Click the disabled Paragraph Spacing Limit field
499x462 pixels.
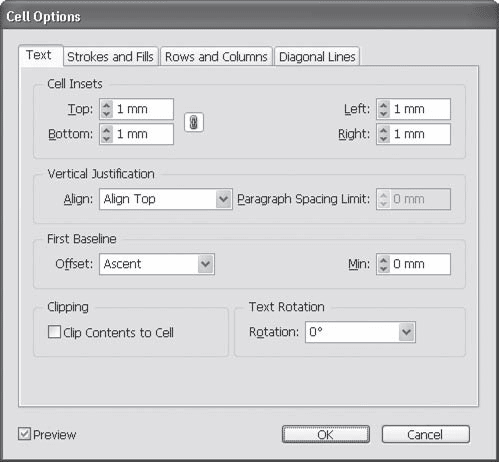click(x=413, y=199)
